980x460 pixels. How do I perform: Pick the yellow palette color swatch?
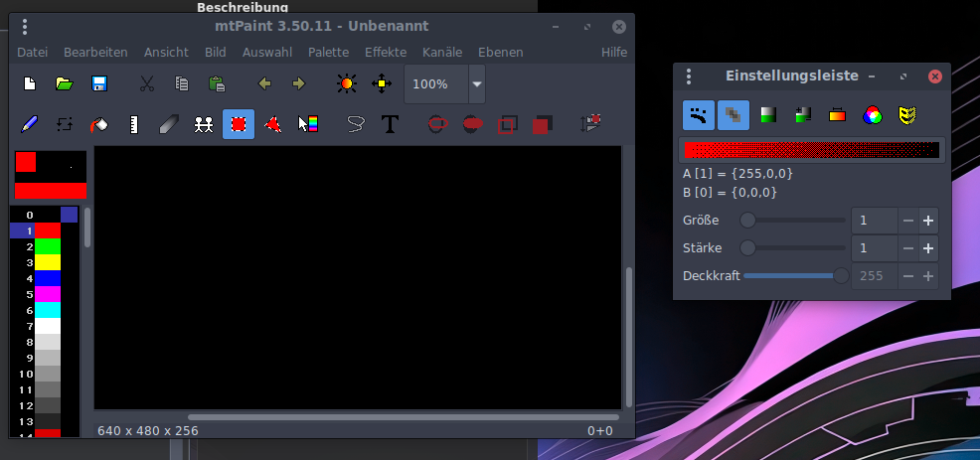(x=48, y=262)
